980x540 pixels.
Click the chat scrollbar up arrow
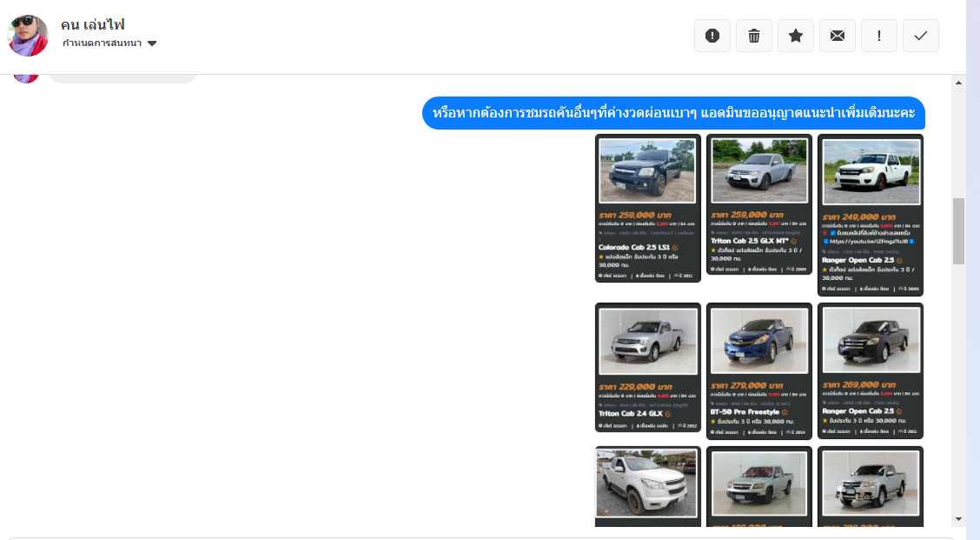(x=959, y=83)
